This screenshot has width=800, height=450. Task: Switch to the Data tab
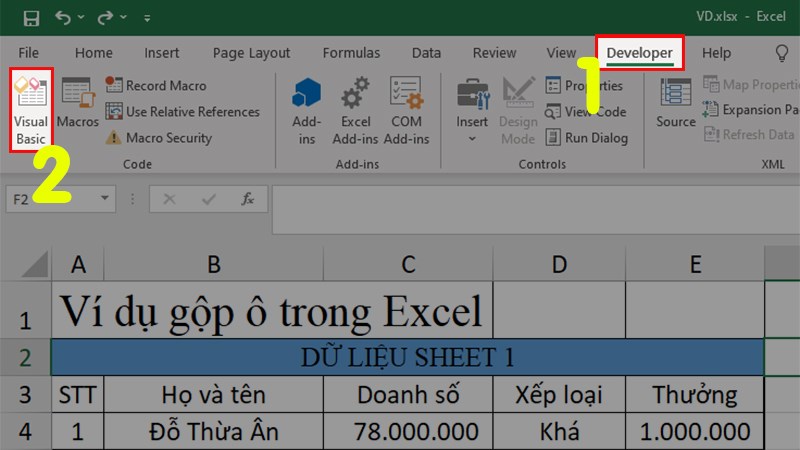[x=426, y=53]
